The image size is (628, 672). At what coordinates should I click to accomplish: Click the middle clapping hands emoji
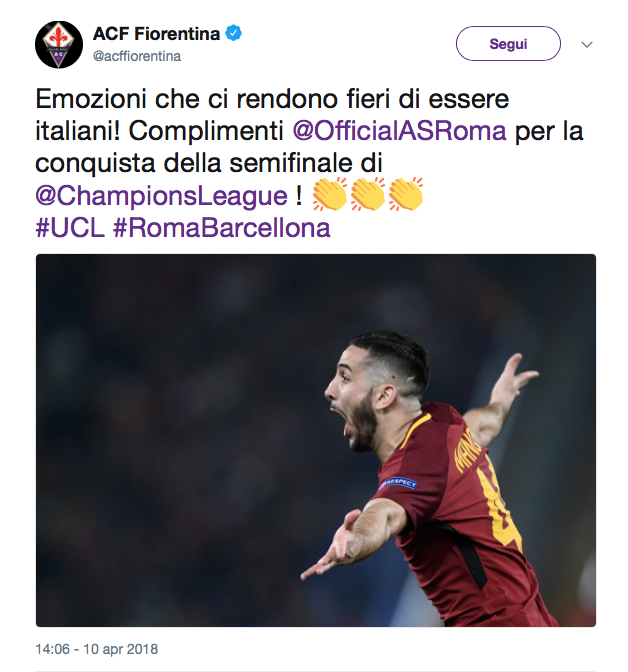coord(367,194)
